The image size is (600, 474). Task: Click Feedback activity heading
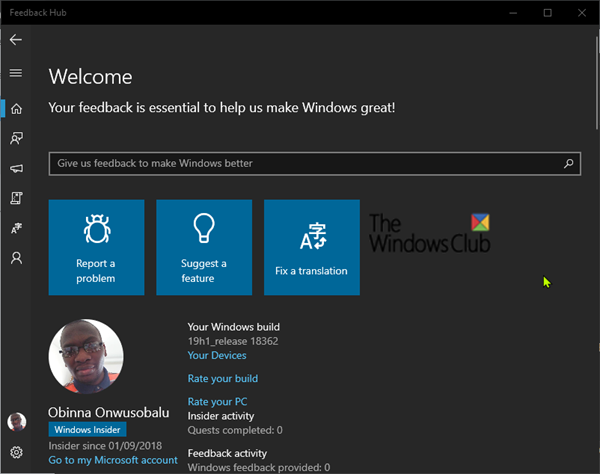point(227,453)
